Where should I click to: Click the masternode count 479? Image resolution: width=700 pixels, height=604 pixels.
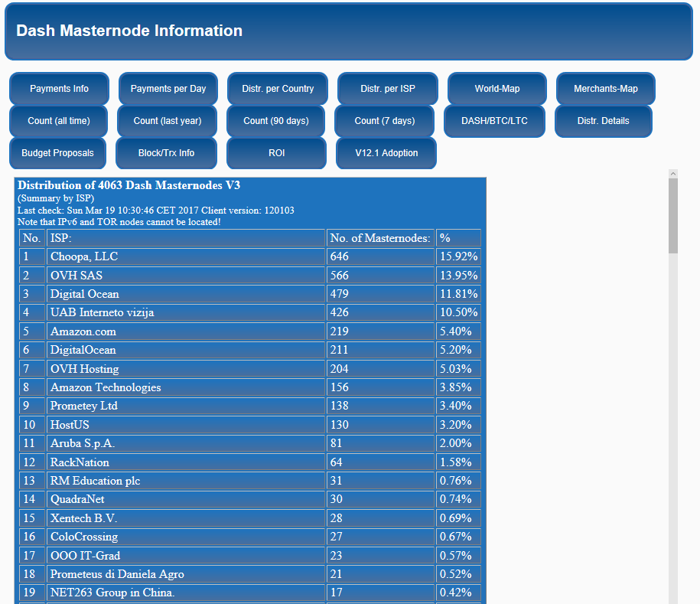pos(380,294)
